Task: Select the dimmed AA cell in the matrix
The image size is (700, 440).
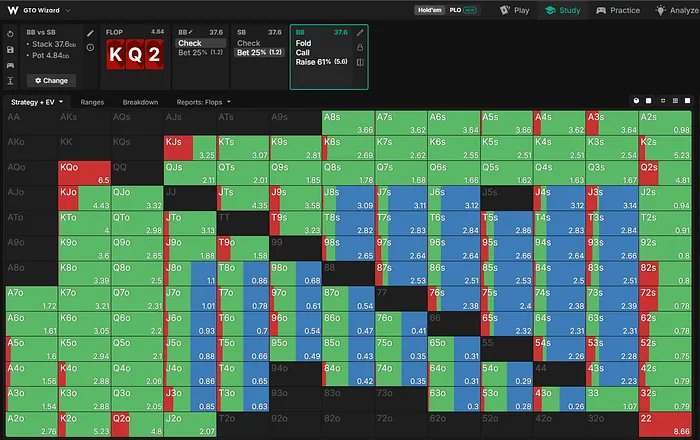Action: pyautogui.click(x=32, y=123)
